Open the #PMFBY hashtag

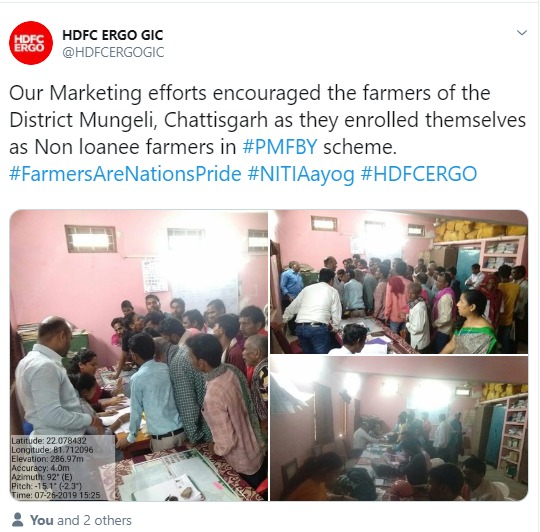[280, 147]
